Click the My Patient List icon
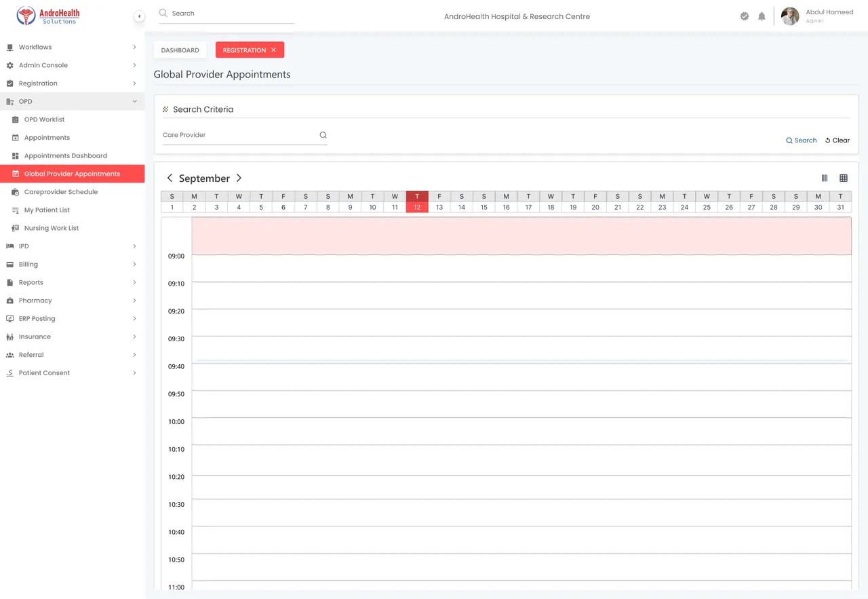This screenshot has width=868, height=599. (16, 210)
